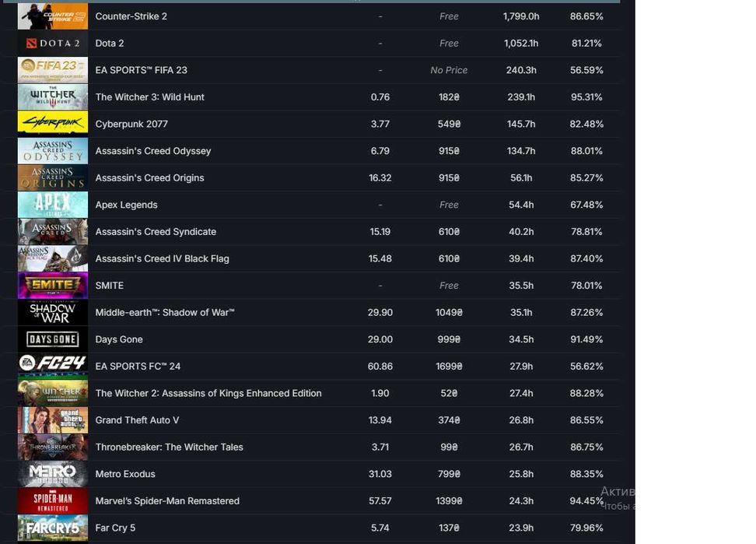756x544 pixels.
Task: Click the Cyberpunk 2077 game name
Action: [131, 124]
